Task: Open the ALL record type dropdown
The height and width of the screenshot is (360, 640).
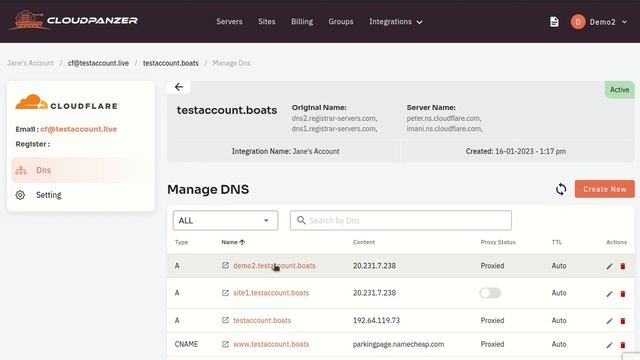Action: [x=225, y=220]
